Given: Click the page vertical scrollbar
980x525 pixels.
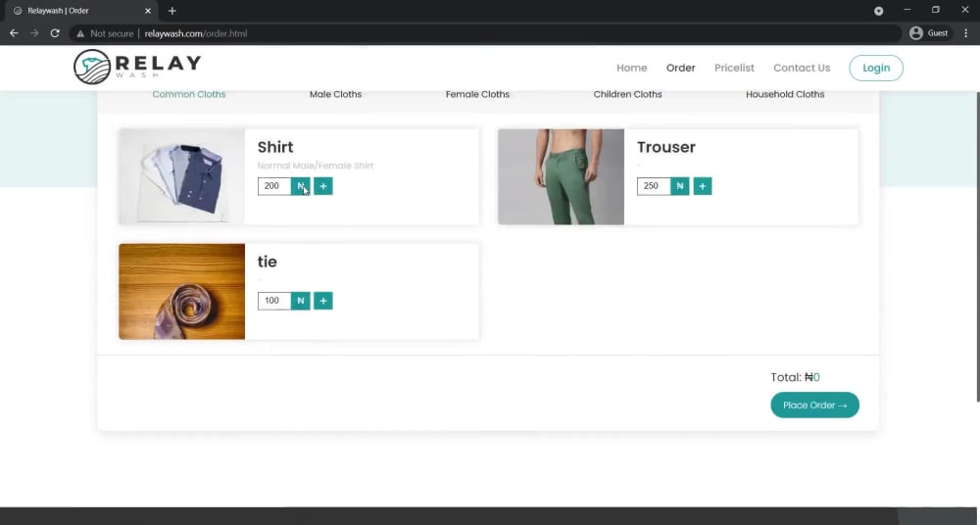Looking at the screenshot, I should [977, 247].
